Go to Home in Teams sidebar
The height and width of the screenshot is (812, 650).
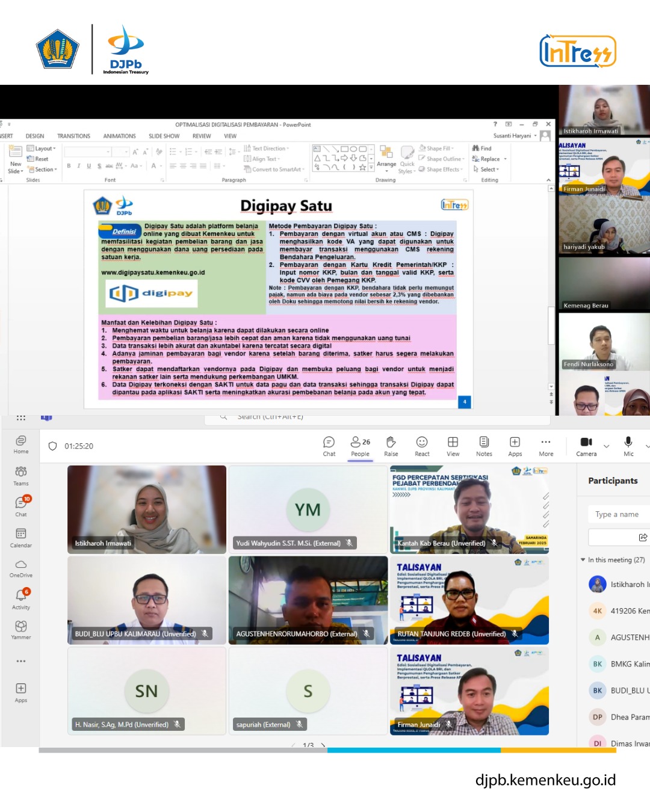point(21,444)
